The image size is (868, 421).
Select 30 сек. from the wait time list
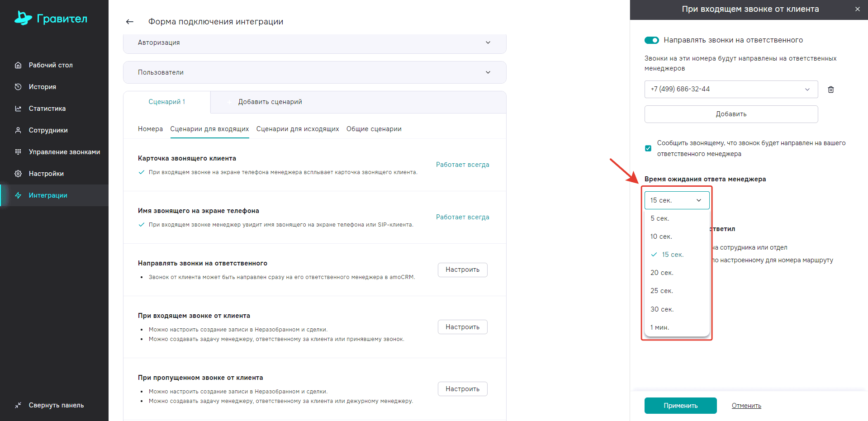(x=662, y=309)
